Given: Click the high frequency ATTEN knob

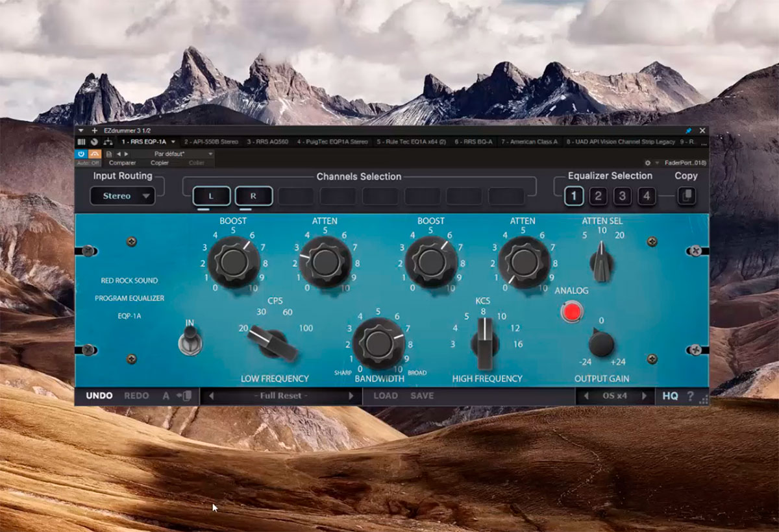Looking at the screenshot, I should point(523,262).
